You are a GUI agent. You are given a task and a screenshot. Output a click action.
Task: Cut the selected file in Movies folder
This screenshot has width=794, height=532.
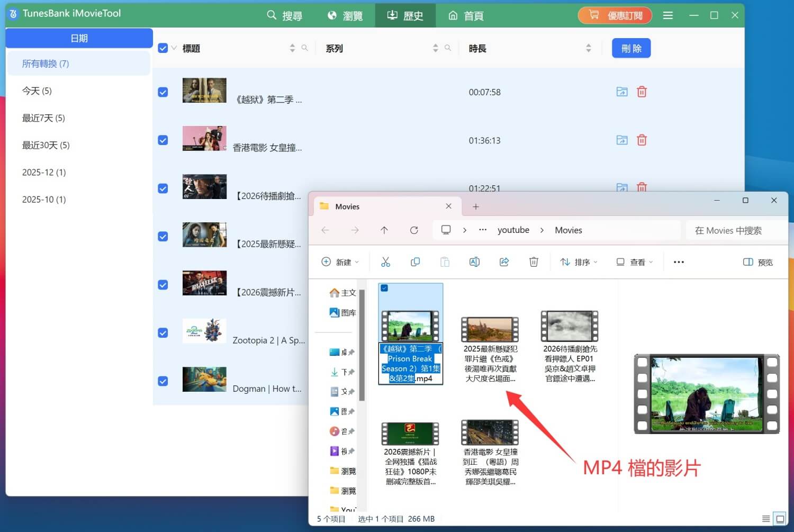(385, 262)
